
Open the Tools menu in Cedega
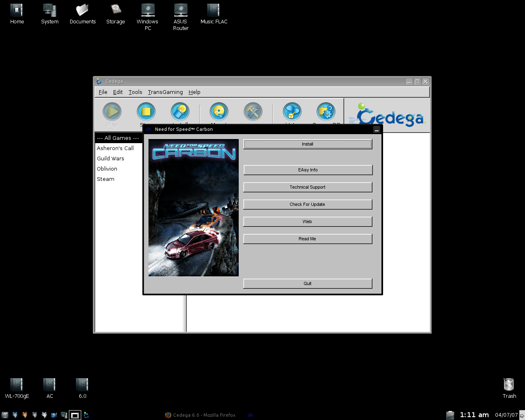135,92
